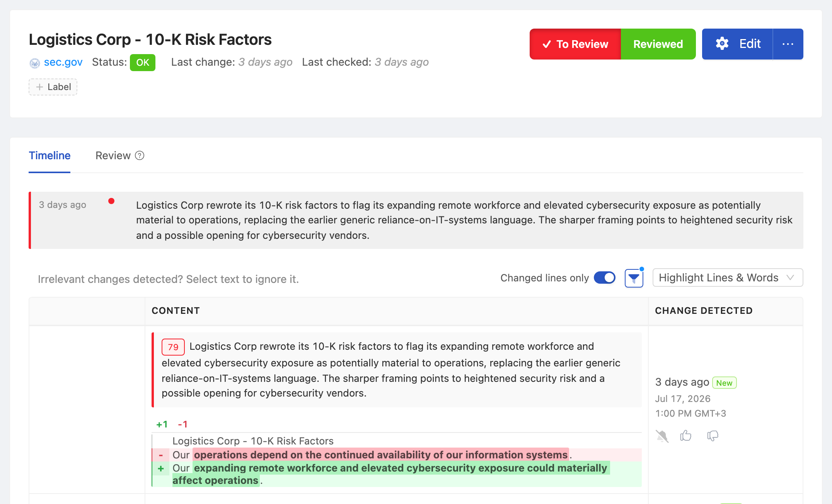
Task: Click the Edit button
Action: 737,44
